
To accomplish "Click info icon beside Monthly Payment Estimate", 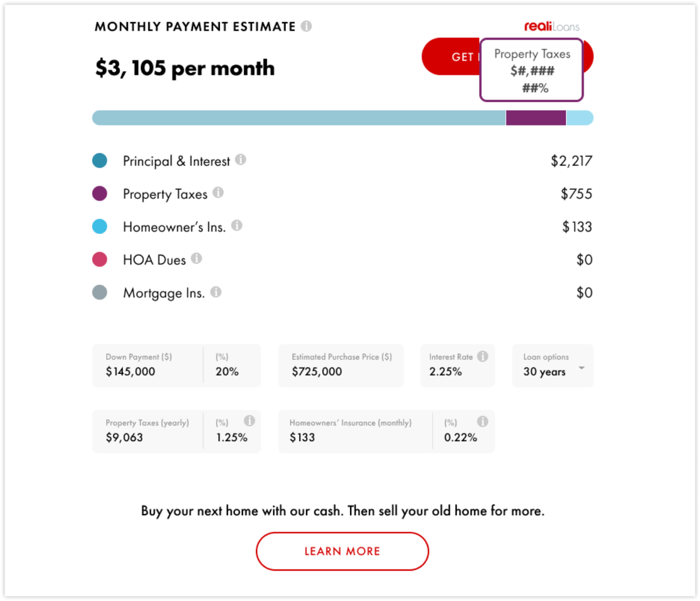I will [306, 26].
